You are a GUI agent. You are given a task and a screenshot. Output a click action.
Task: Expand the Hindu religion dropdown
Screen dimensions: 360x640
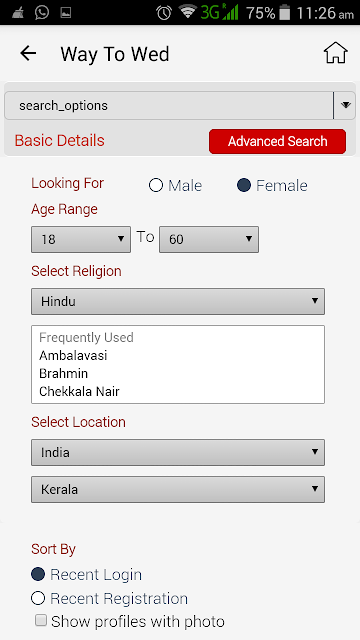tap(178, 301)
